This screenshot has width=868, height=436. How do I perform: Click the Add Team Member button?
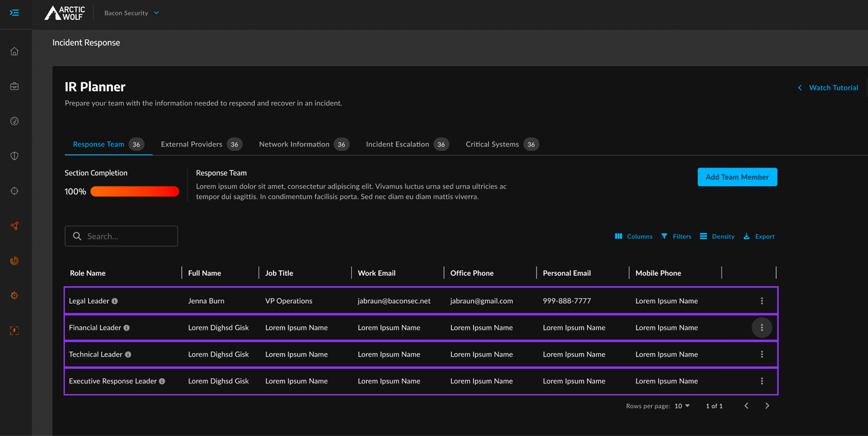click(x=737, y=177)
